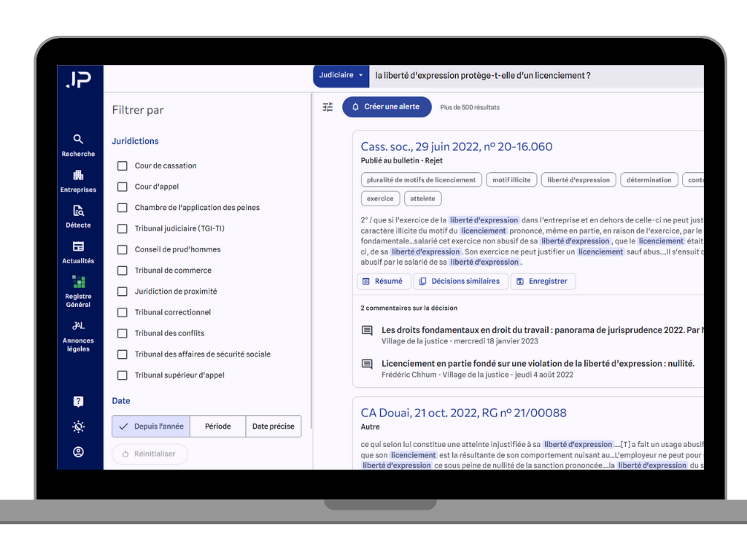Viewport: 747px width, 560px height.
Task: Open the Registre Général icon
Action: [78, 282]
